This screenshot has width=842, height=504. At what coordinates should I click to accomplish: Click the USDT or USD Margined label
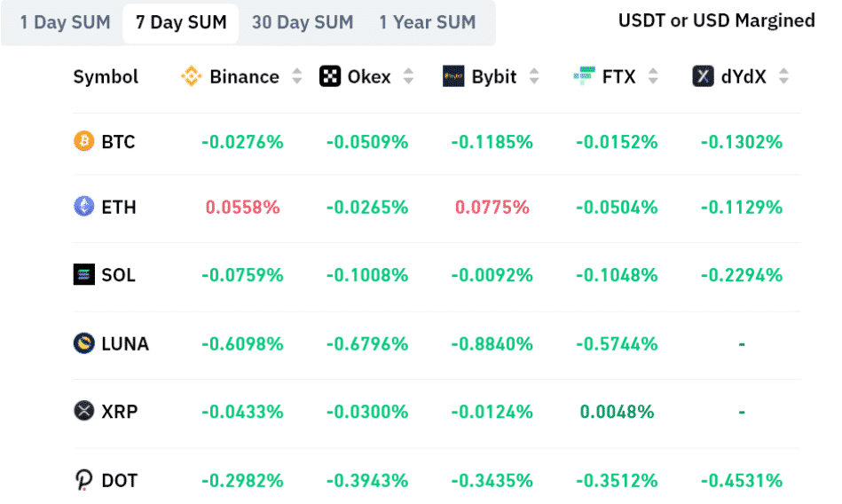(716, 20)
